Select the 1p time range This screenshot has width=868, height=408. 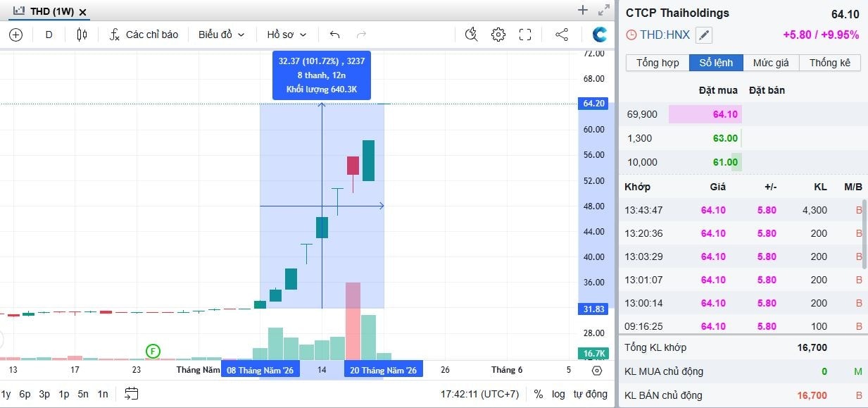tap(64, 394)
